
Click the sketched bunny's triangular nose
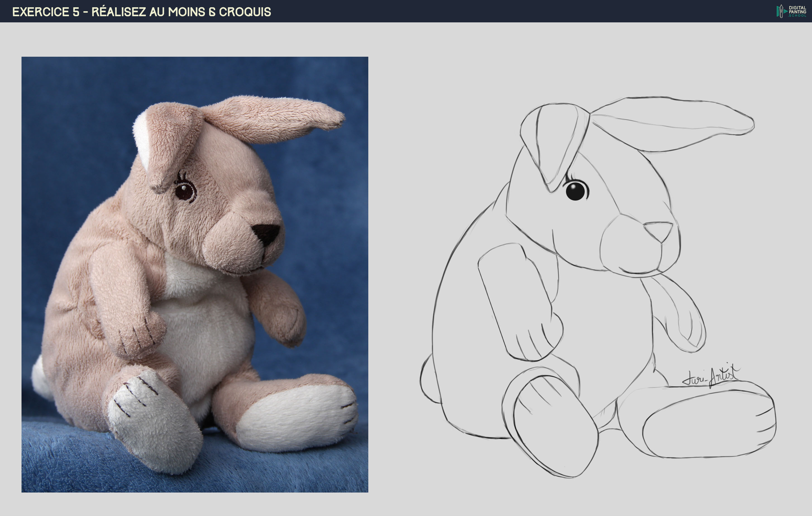coord(659,230)
